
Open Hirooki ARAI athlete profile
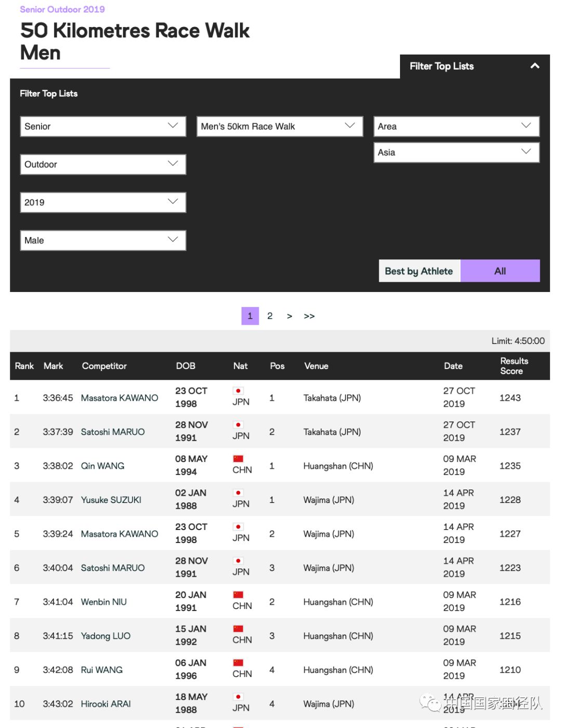point(105,704)
